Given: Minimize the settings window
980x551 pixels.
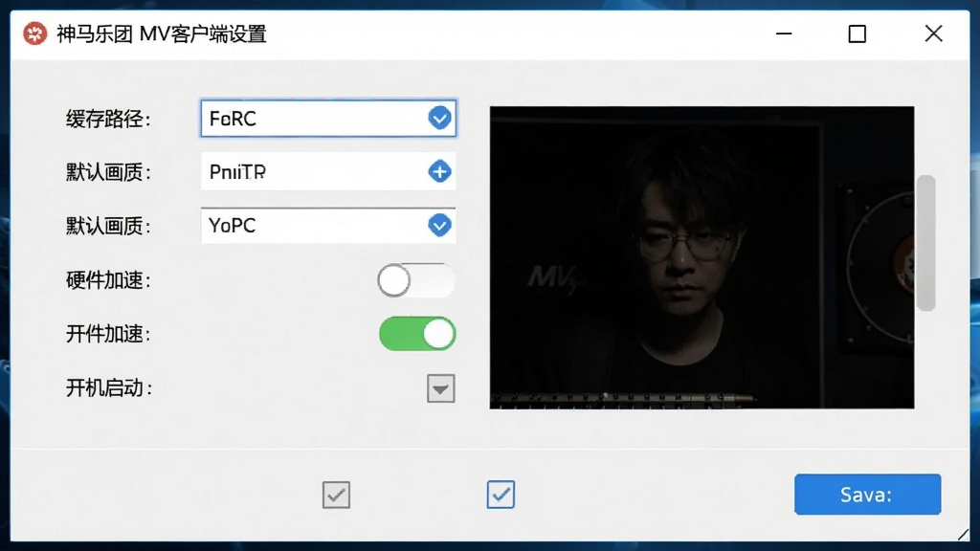Looking at the screenshot, I should click(784, 33).
